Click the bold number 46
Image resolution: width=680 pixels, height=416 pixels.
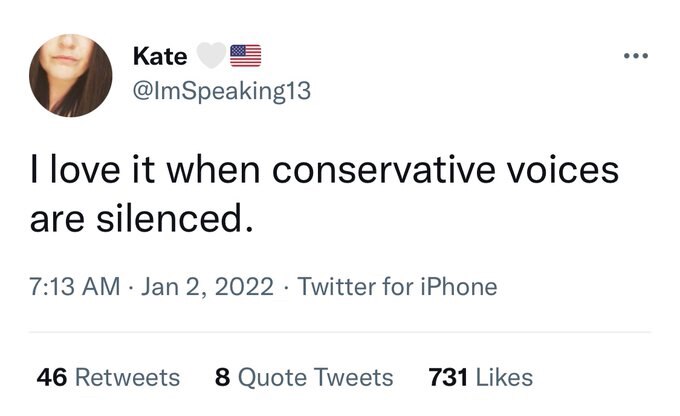pyautogui.click(x=52, y=377)
